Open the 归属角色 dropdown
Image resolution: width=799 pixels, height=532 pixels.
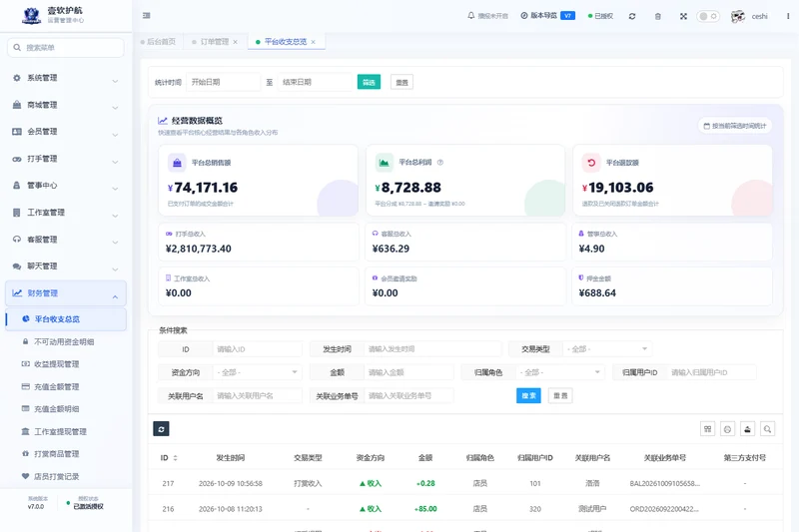[560, 372]
